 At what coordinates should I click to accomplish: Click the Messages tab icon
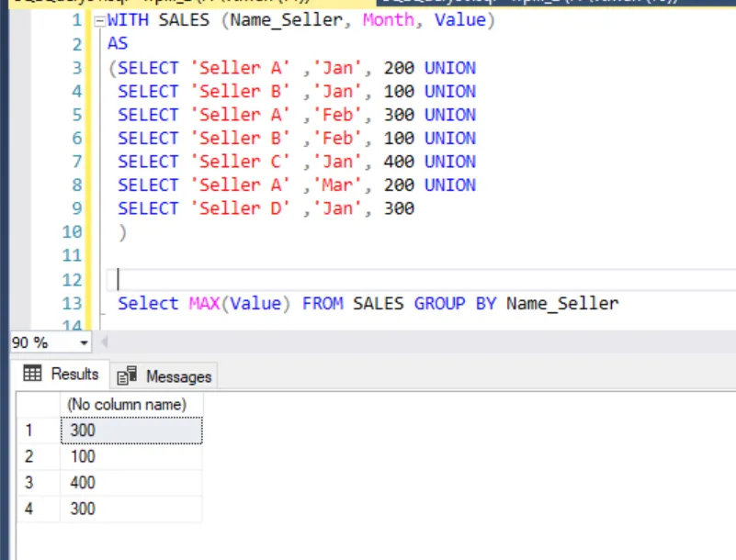pos(127,375)
